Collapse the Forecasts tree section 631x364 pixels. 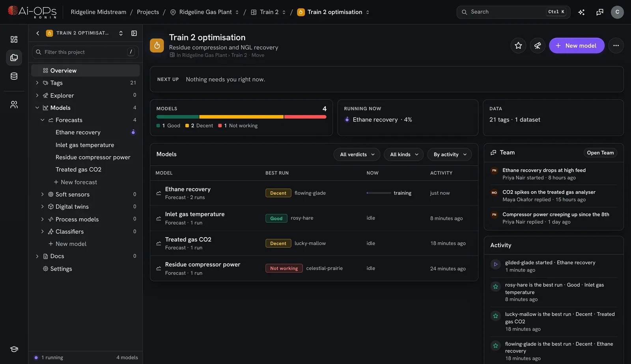tap(43, 120)
